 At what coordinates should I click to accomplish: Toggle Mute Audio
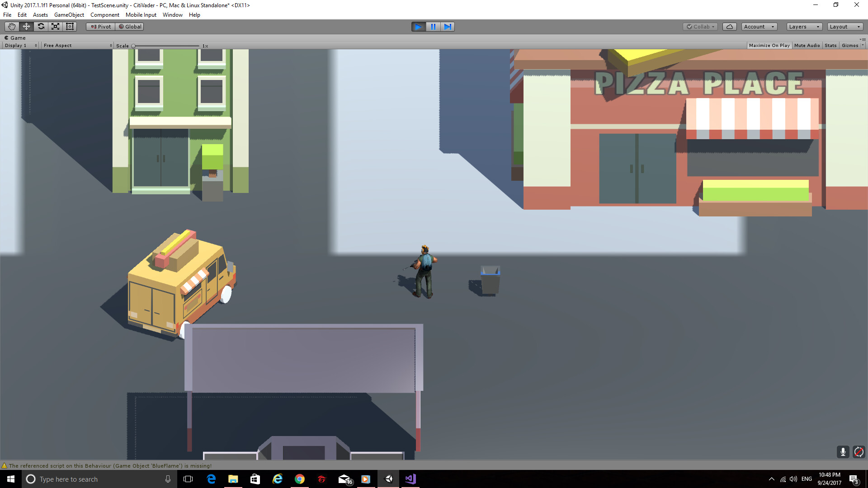[807, 46]
